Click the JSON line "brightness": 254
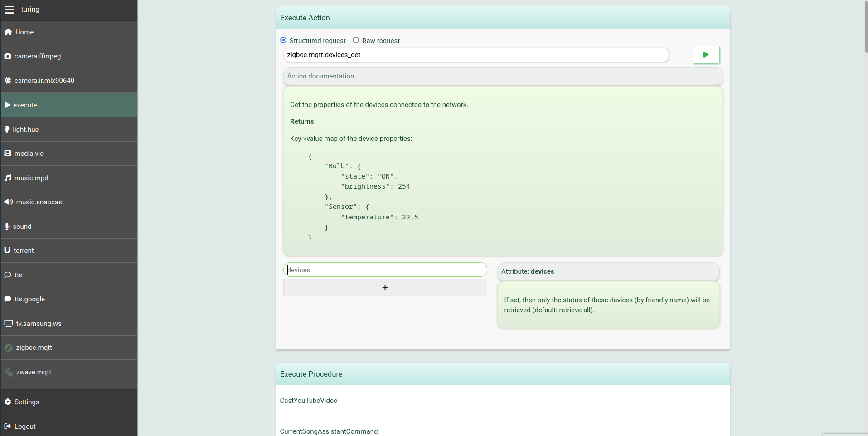Image resolution: width=868 pixels, height=436 pixels. click(375, 186)
